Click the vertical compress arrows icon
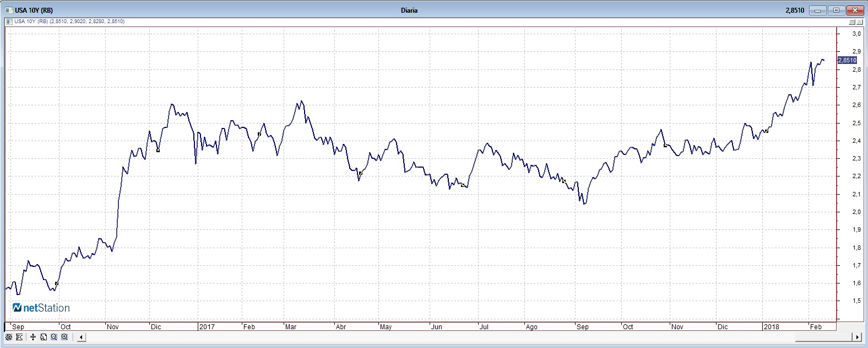868x348 pixels. [x=34, y=337]
